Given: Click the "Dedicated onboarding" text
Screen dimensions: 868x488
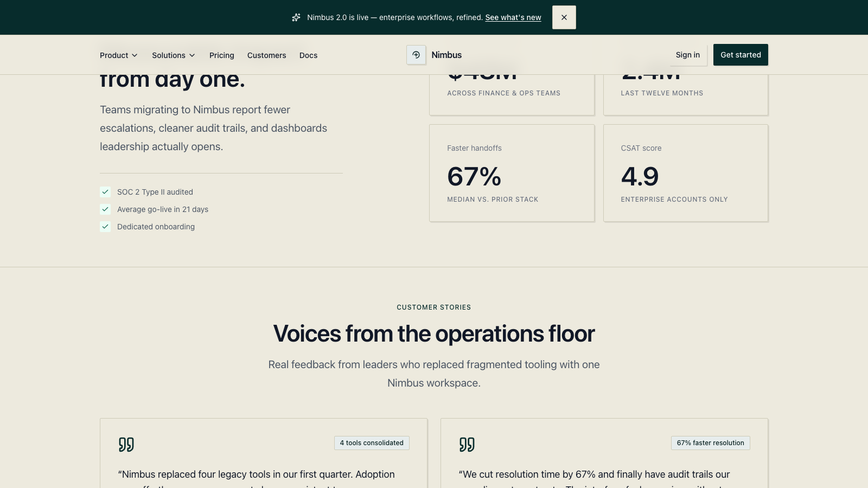Looking at the screenshot, I should pyautogui.click(x=156, y=227).
